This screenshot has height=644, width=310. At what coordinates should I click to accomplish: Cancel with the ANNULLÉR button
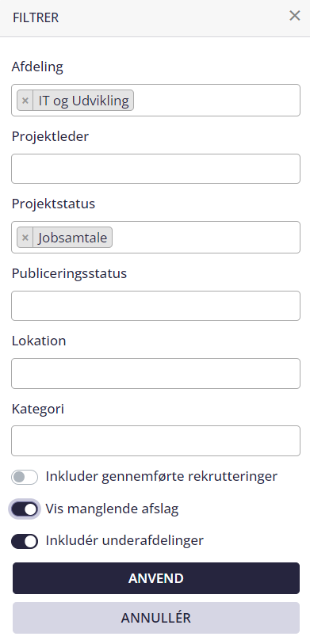[156, 618]
